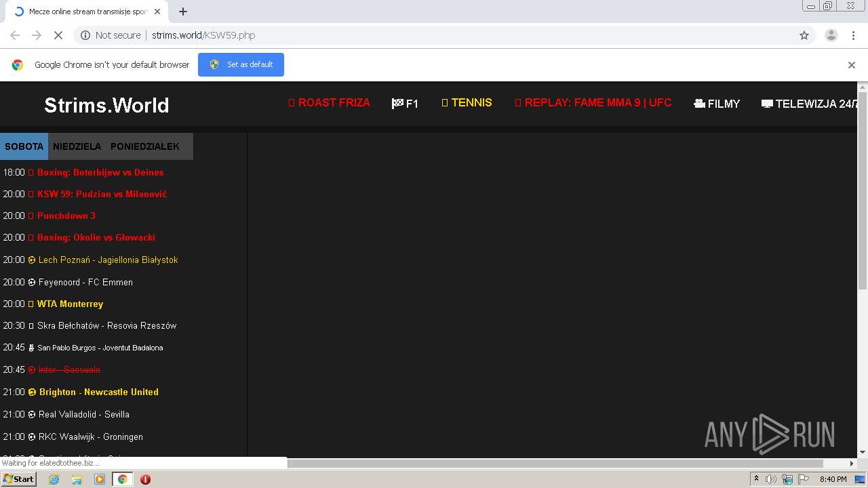Screen dimensions: 868x488
Task: Click the down arrow of vertical scrollbar
Action: pos(863,452)
